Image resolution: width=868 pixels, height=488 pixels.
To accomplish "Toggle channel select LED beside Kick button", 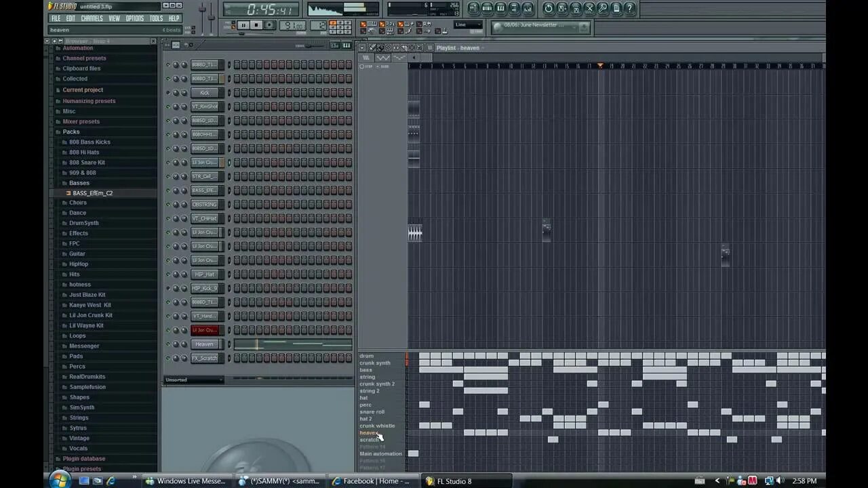I will point(229,93).
